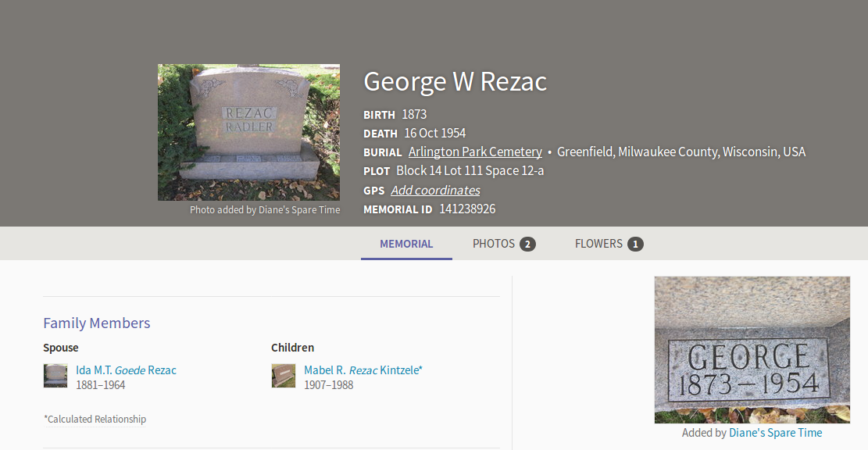Open the Rezac Radler headstone main photo
This screenshot has height=450, width=868.
pos(248,132)
